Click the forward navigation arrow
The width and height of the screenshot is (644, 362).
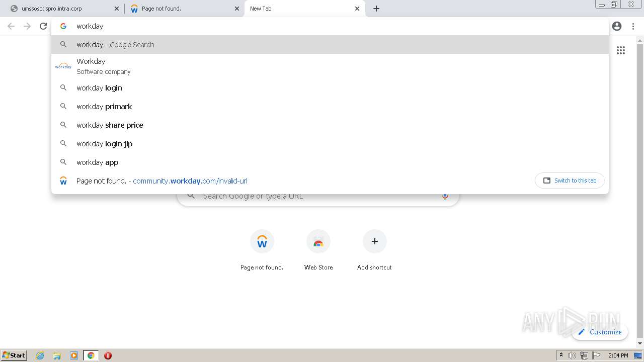(27, 26)
